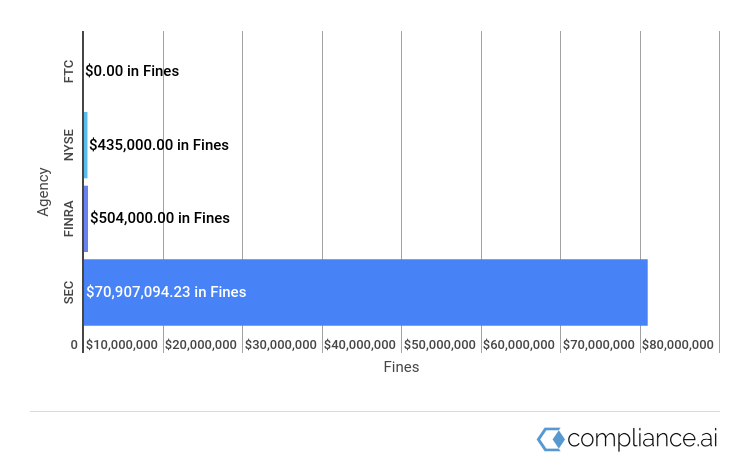Screen dimensions: 750x468
Task: Click the FINRA purple bar
Action: tap(86, 219)
